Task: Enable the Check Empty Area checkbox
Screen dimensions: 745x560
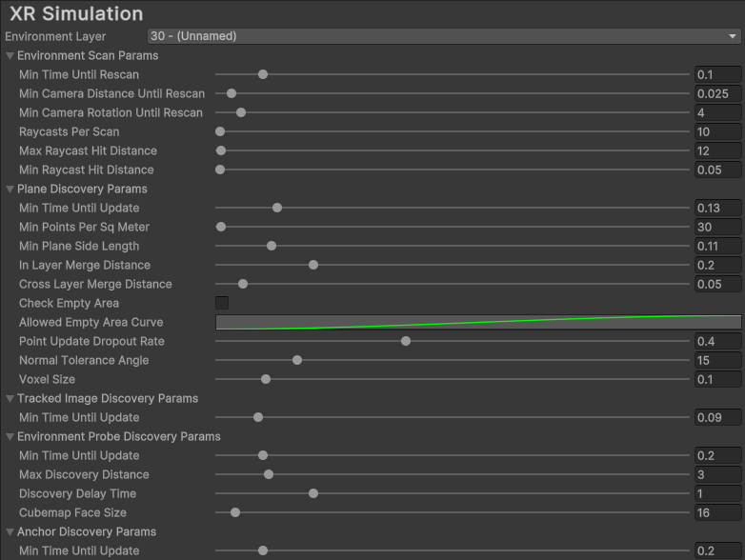Action: [x=222, y=303]
